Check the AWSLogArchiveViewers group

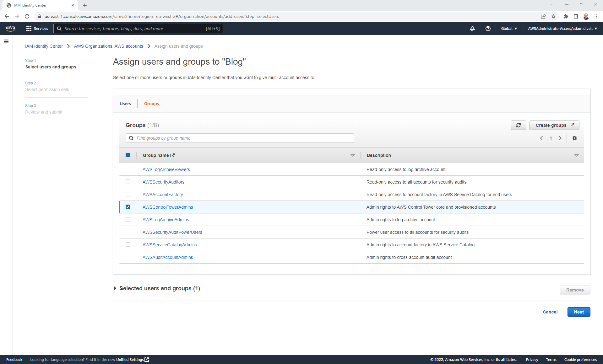click(128, 169)
